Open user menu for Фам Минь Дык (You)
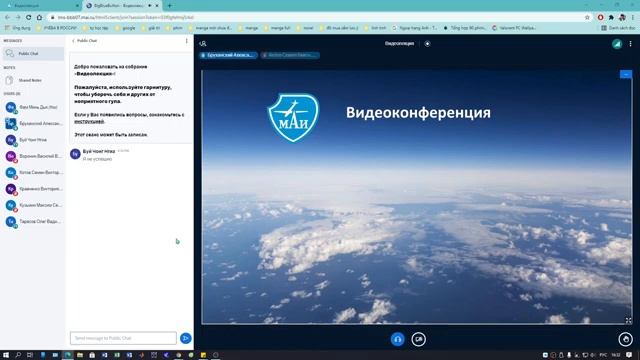The image size is (640, 360). [x=33, y=107]
